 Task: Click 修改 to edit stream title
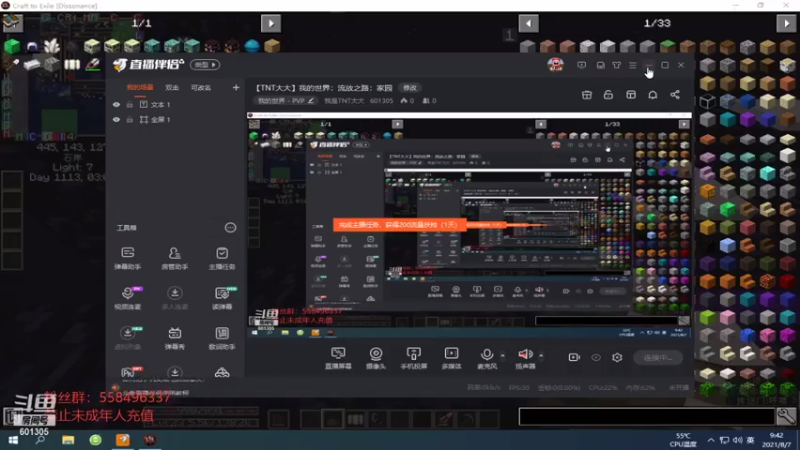[410, 88]
